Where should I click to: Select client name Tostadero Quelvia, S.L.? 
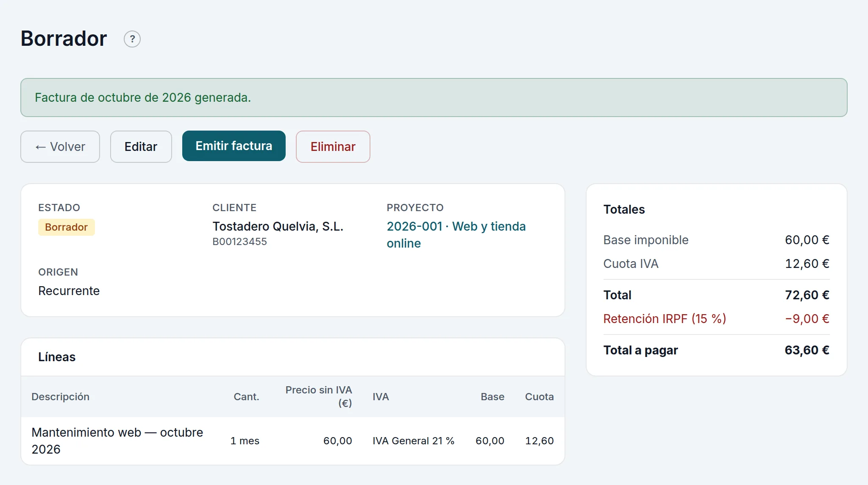tap(278, 226)
